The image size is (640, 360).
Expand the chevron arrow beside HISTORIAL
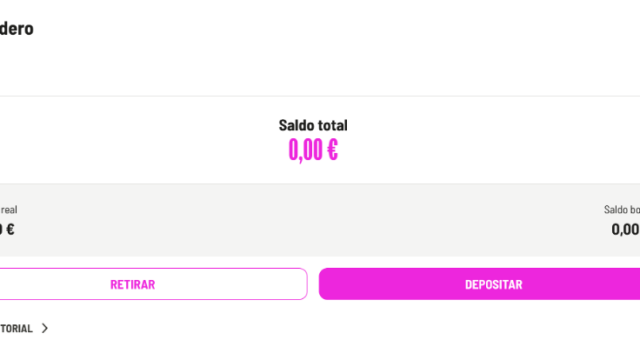[45, 328]
